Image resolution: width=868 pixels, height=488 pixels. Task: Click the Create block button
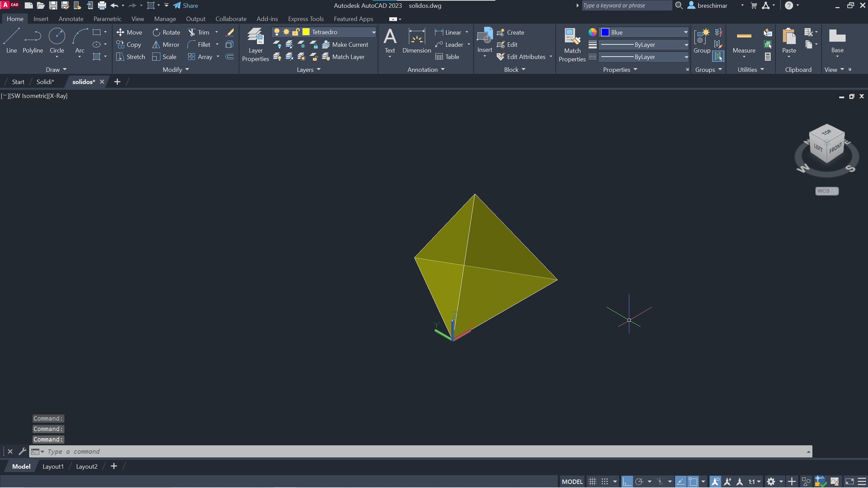[x=510, y=32]
